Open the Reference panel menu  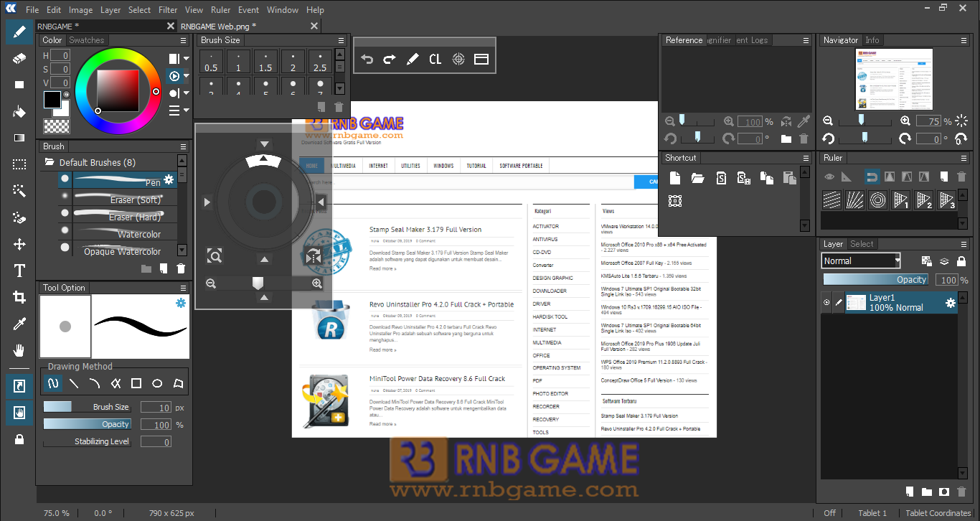coord(806,41)
